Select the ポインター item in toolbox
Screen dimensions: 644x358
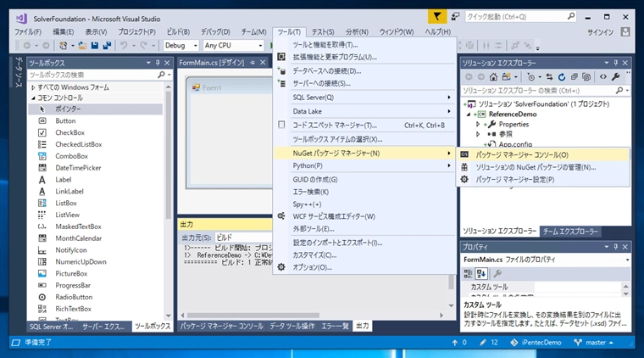(x=95, y=109)
